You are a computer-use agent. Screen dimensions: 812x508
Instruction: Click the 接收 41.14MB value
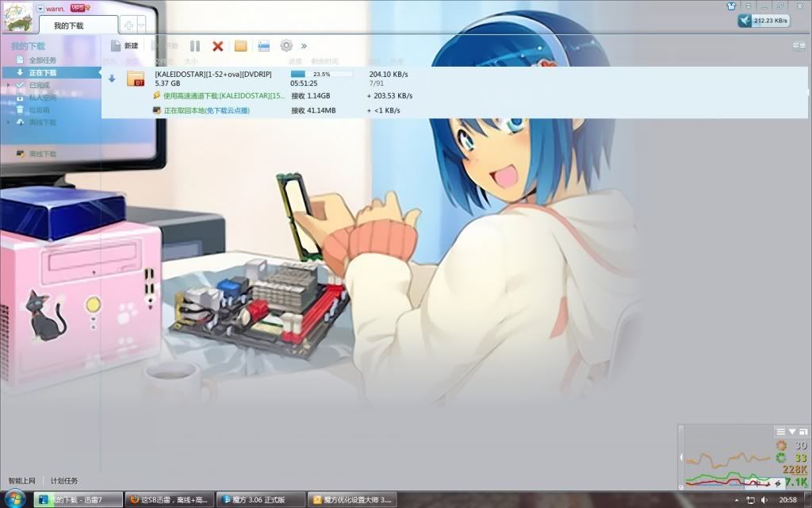[313, 110]
